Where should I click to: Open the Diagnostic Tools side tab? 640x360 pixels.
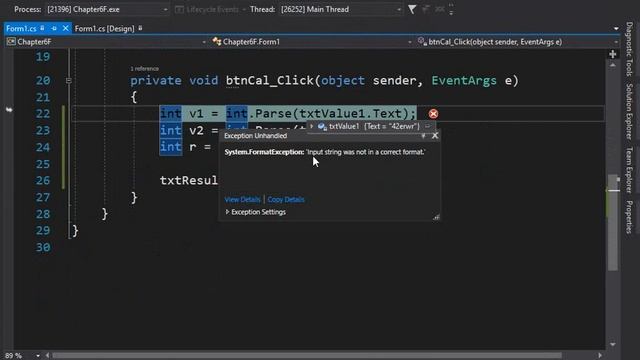pyautogui.click(x=629, y=49)
